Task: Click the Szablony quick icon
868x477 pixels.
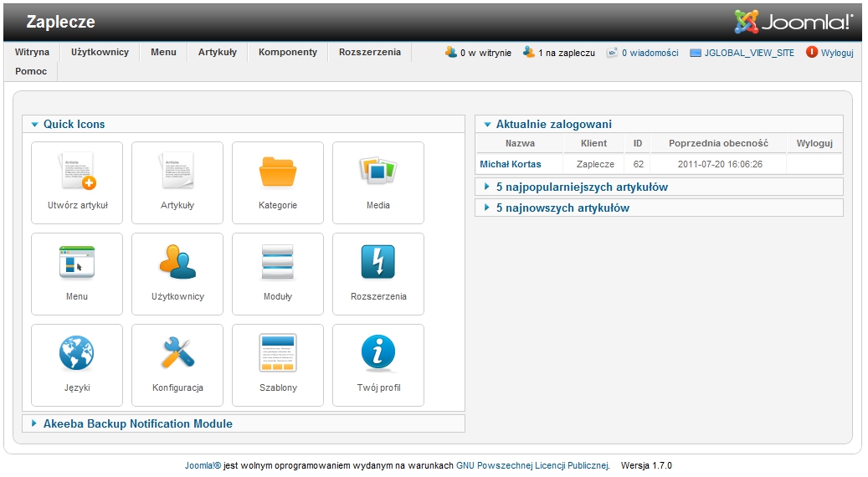Action: (278, 364)
